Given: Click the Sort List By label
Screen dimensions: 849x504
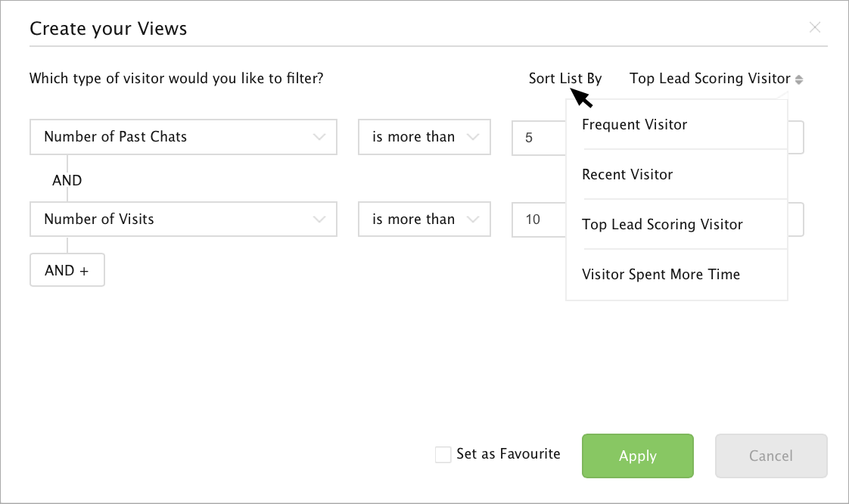Looking at the screenshot, I should click(564, 79).
